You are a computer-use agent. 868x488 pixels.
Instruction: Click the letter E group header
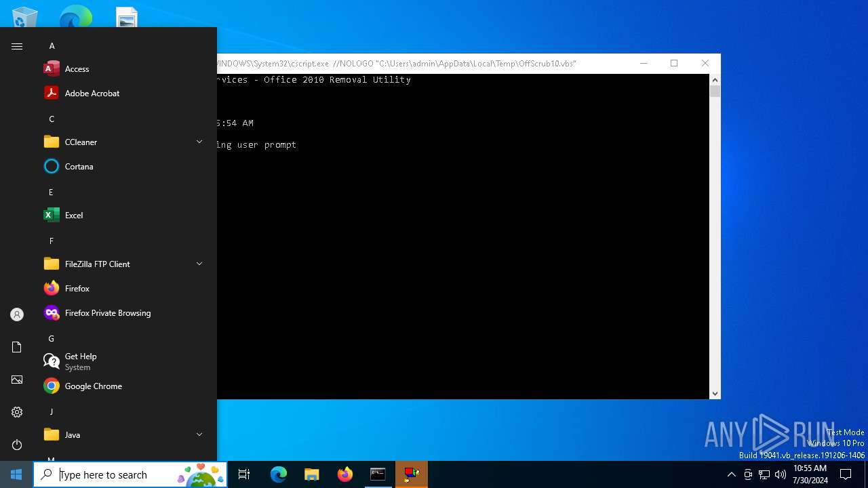[x=51, y=192]
